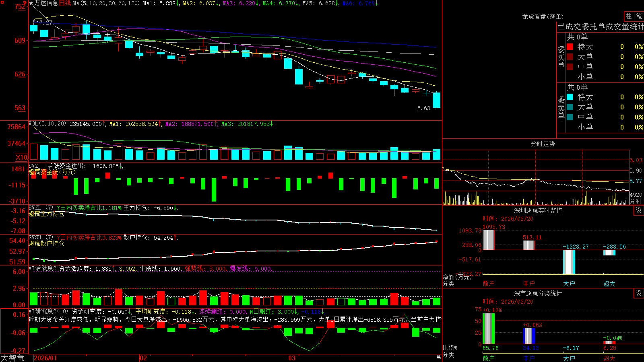Click the 大智慧 logo at bottom-left
Image resolution: width=644 pixels, height=362 pixels.
click(12, 358)
